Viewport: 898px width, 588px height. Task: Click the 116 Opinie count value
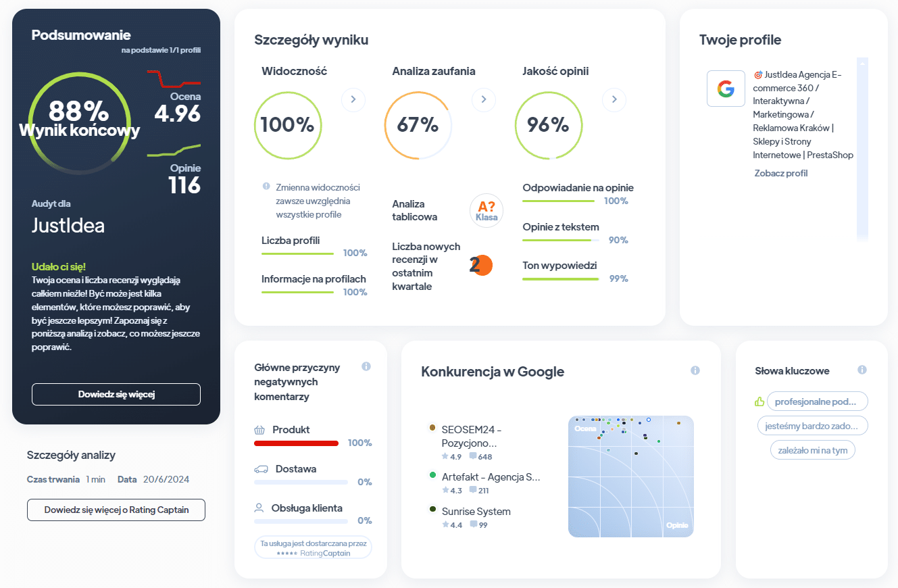[184, 185]
